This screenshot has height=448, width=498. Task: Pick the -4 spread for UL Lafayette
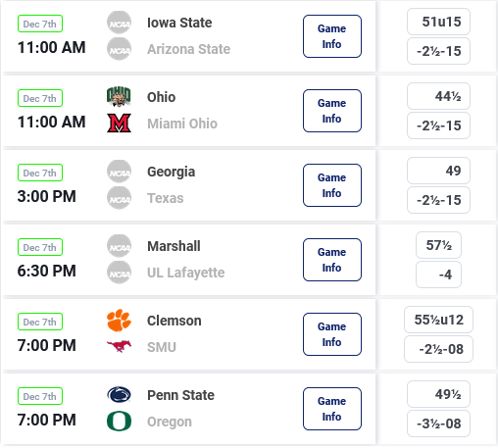click(438, 274)
